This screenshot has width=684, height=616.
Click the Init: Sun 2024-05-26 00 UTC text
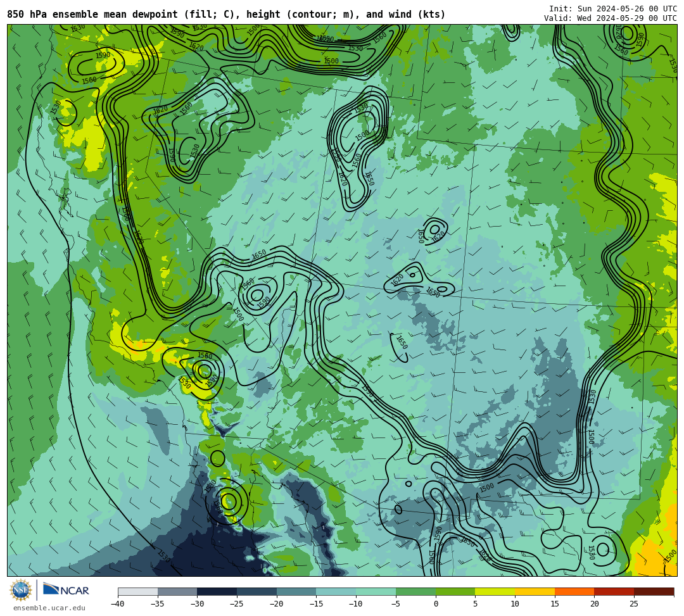tap(613, 9)
